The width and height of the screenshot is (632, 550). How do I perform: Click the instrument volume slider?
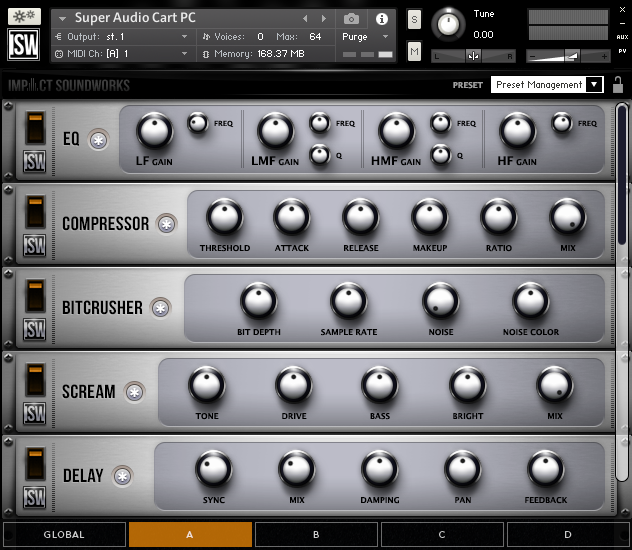coord(568,57)
